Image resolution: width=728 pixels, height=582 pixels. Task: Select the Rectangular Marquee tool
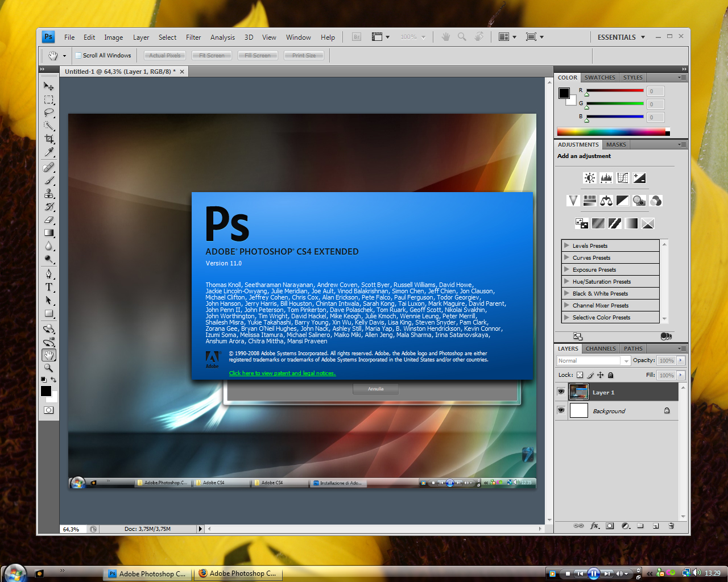coord(49,99)
